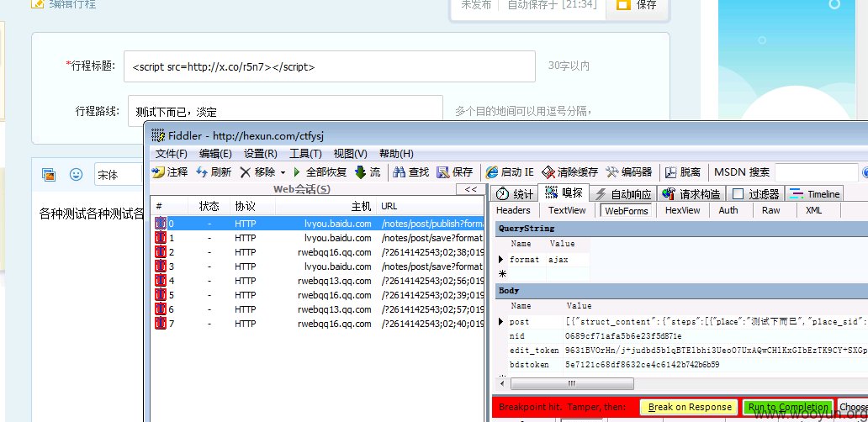Open the 编辑(E) menu
This screenshot has width=868, height=422.
tap(215, 154)
